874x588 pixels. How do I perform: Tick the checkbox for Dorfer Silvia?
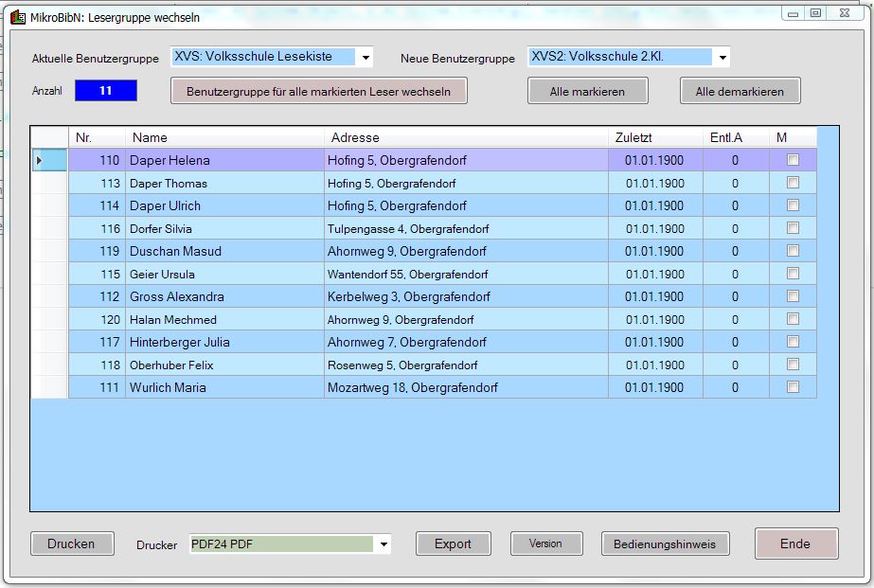point(793,228)
